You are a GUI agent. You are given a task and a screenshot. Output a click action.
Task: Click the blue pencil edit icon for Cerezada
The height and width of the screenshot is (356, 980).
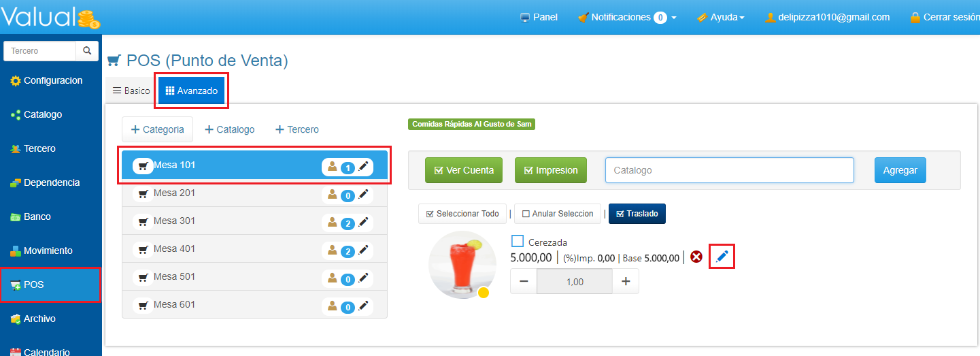pyautogui.click(x=722, y=257)
